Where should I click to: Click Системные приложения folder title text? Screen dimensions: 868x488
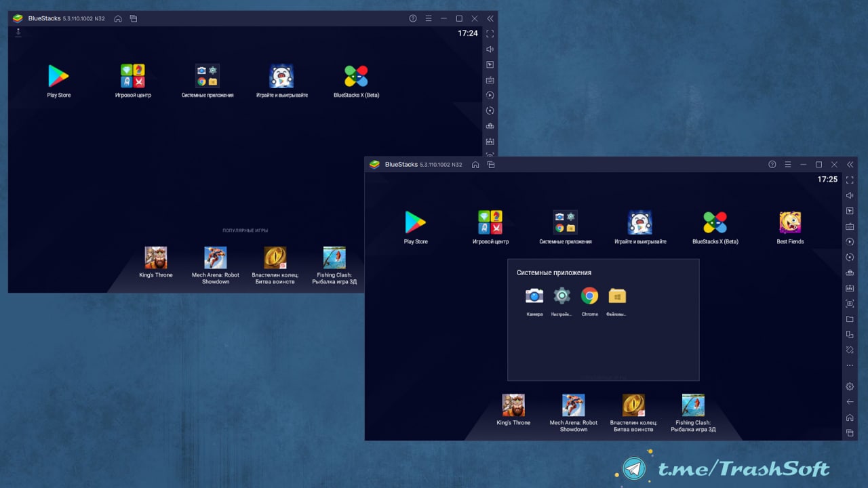(554, 272)
